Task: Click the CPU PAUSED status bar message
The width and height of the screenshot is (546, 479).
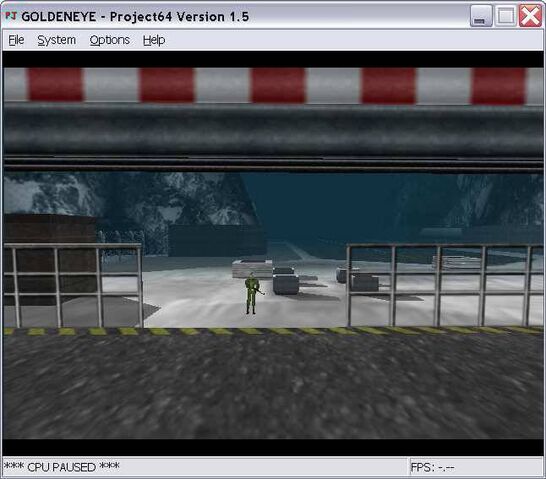Action: [x=61, y=467]
